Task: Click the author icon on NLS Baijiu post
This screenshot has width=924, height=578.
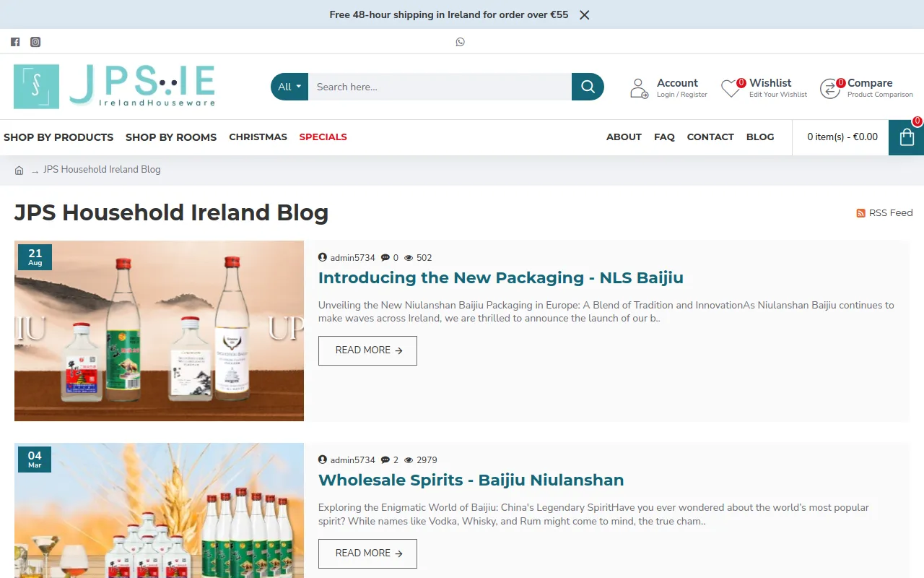Action: pyautogui.click(x=323, y=258)
